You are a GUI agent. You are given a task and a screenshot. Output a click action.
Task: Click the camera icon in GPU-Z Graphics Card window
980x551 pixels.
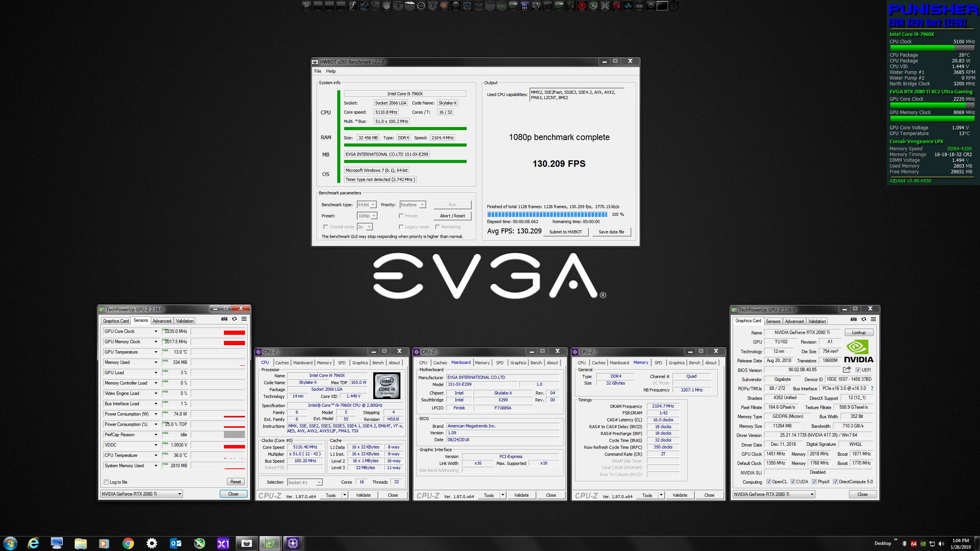click(x=854, y=319)
